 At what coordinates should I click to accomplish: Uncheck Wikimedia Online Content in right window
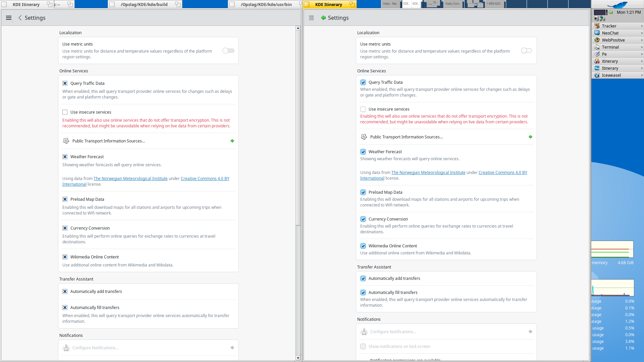[363, 246]
